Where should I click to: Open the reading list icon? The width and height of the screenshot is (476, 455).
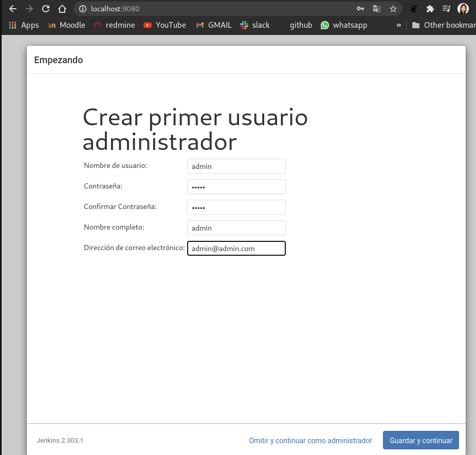click(446, 9)
